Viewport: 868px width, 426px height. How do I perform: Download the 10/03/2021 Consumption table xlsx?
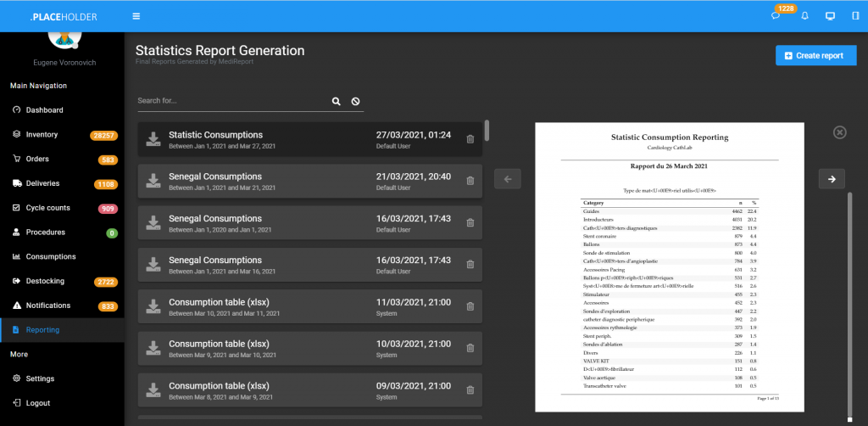(153, 348)
